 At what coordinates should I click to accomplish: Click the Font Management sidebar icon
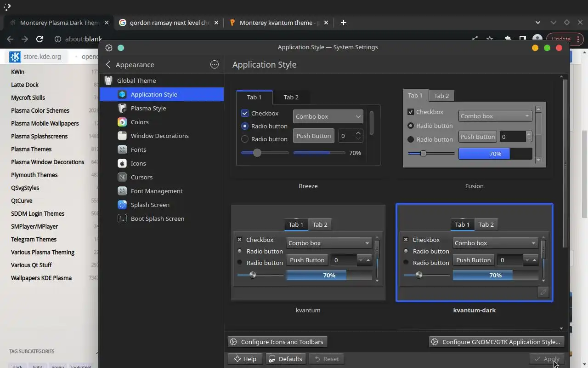click(122, 191)
